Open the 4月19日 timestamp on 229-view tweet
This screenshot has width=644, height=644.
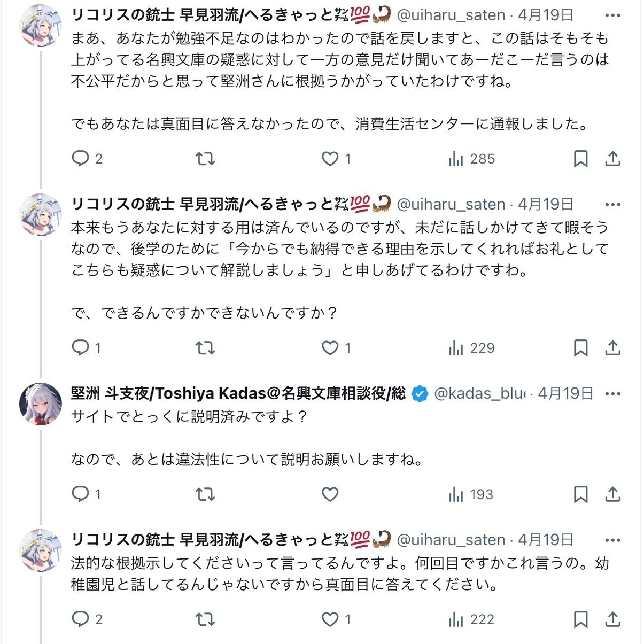(x=546, y=204)
